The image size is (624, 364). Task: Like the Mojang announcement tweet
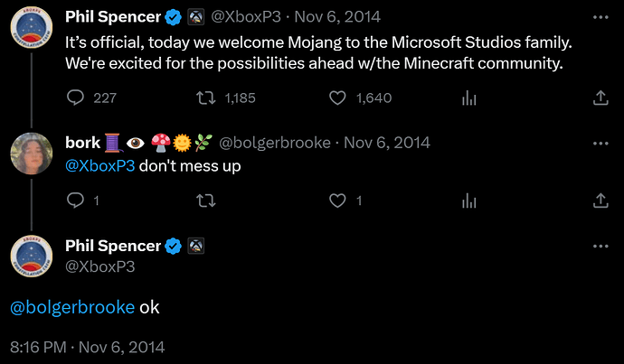(x=337, y=98)
